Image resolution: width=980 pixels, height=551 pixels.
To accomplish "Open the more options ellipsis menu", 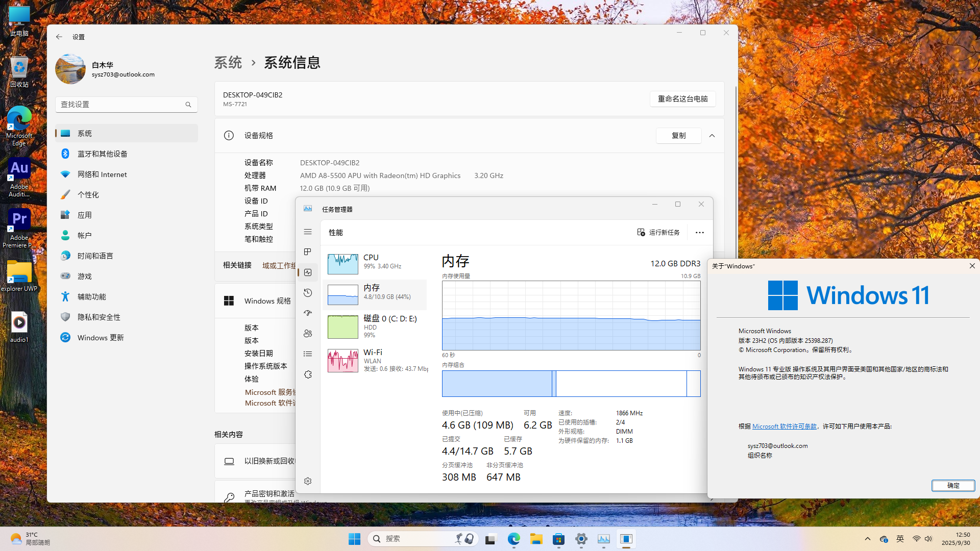I will coord(699,232).
